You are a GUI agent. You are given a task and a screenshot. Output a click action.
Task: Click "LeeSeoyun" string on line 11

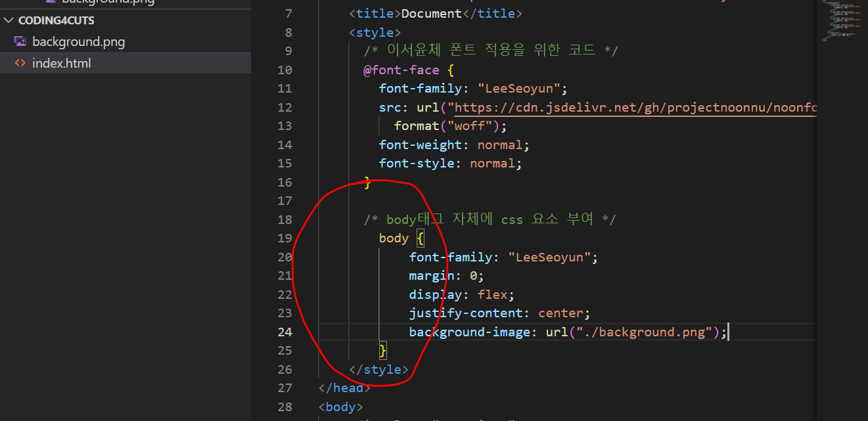[518, 88]
